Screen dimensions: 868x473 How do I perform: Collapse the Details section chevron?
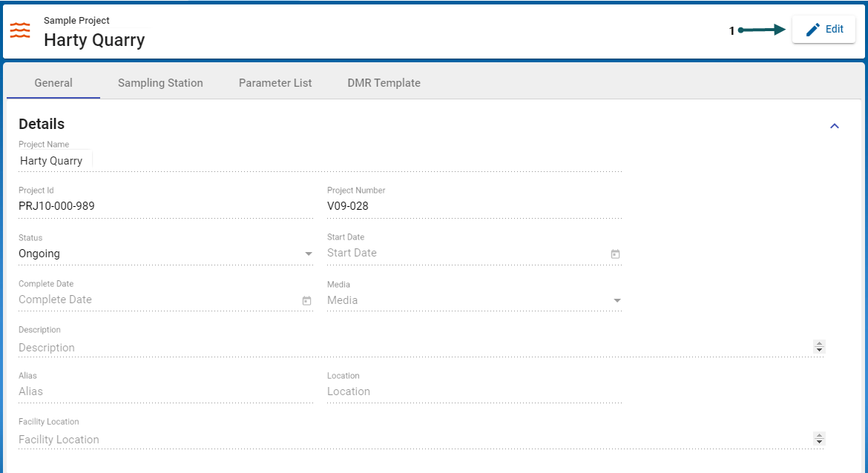(x=834, y=126)
